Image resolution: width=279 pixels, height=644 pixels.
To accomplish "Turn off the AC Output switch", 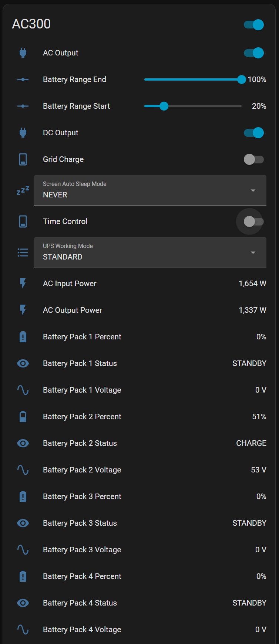I will coord(254,53).
